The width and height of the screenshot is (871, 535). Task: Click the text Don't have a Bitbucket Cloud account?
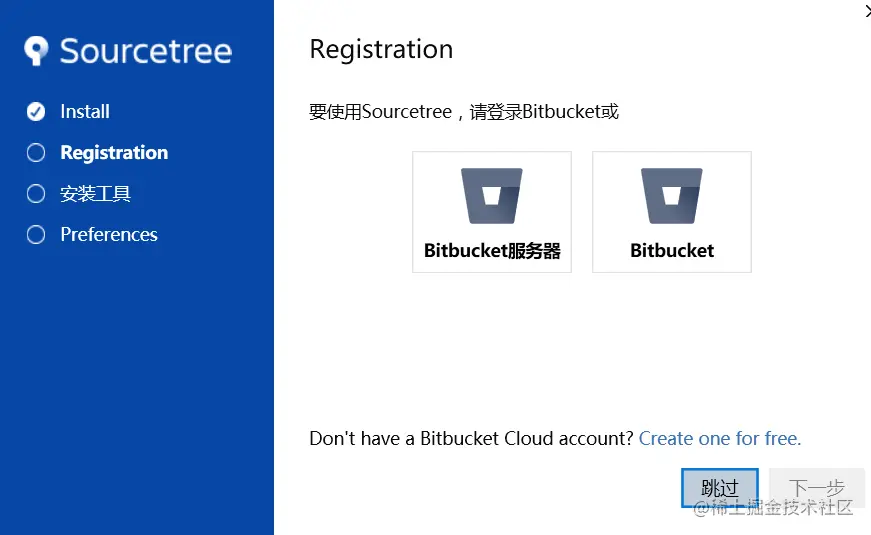(x=471, y=438)
